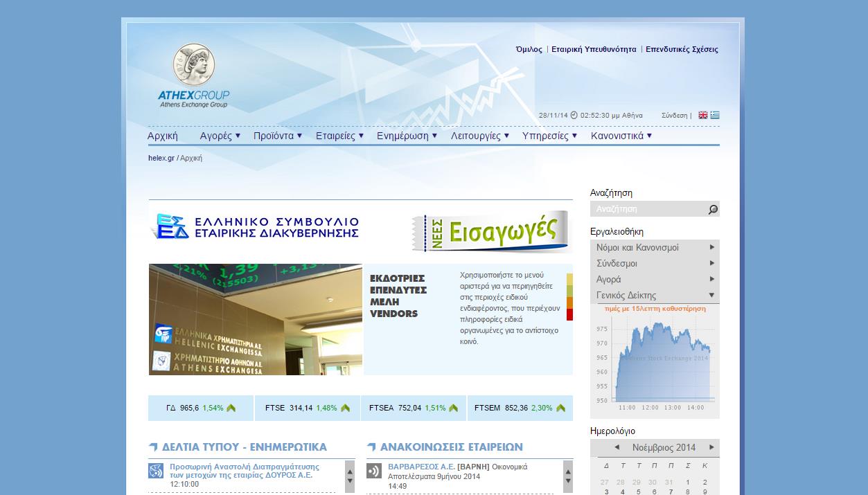This screenshot has width=868, height=495.
Task: Click the clock icon next to time
Action: (x=574, y=116)
